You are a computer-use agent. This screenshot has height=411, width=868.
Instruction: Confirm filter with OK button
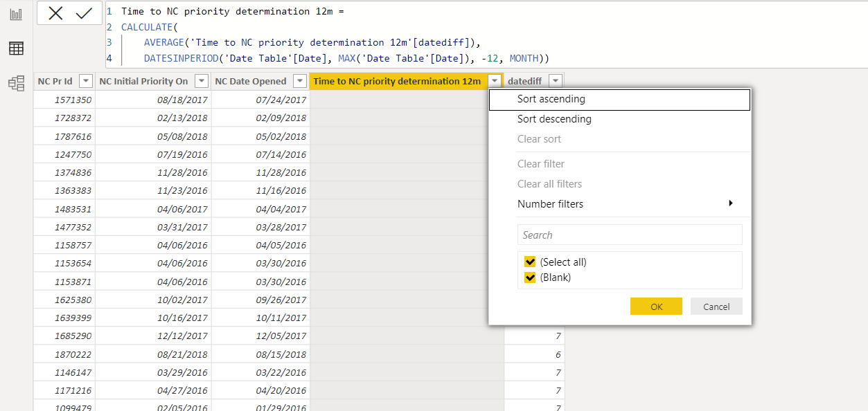(656, 307)
